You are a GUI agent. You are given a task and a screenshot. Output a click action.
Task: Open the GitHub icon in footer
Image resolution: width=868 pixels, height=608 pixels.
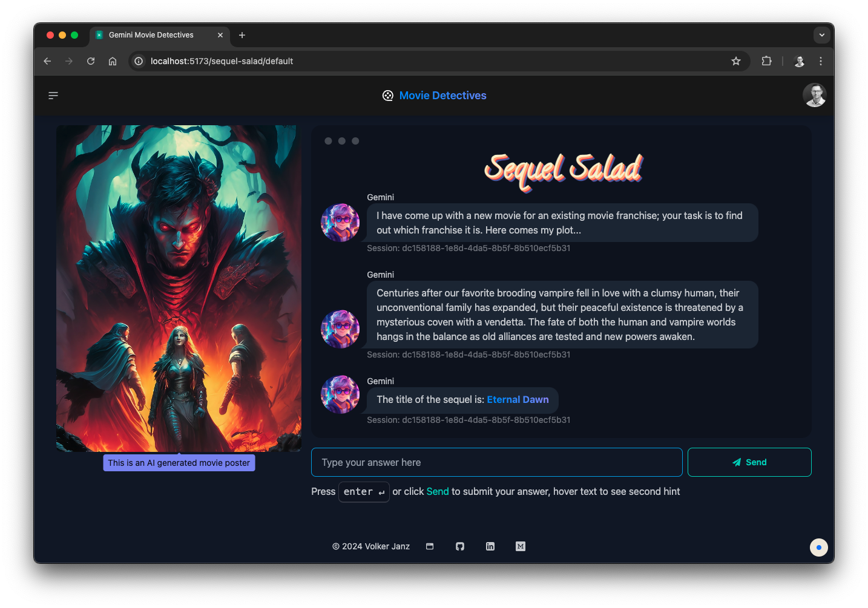pos(460,546)
